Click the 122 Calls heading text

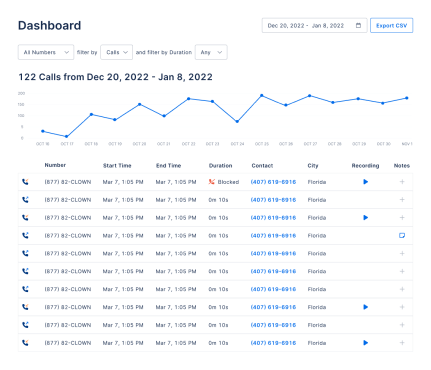pyautogui.click(x=115, y=77)
